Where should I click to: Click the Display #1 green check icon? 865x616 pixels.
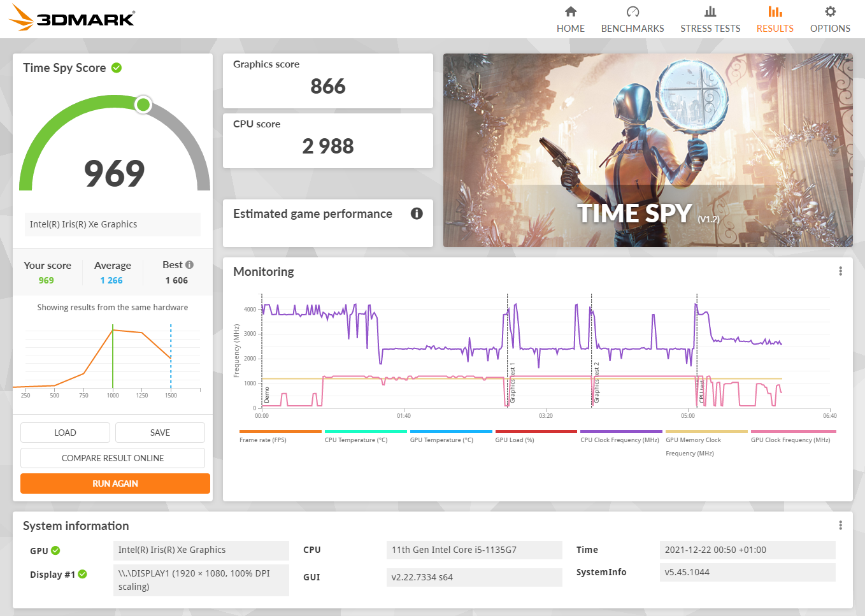tap(82, 574)
